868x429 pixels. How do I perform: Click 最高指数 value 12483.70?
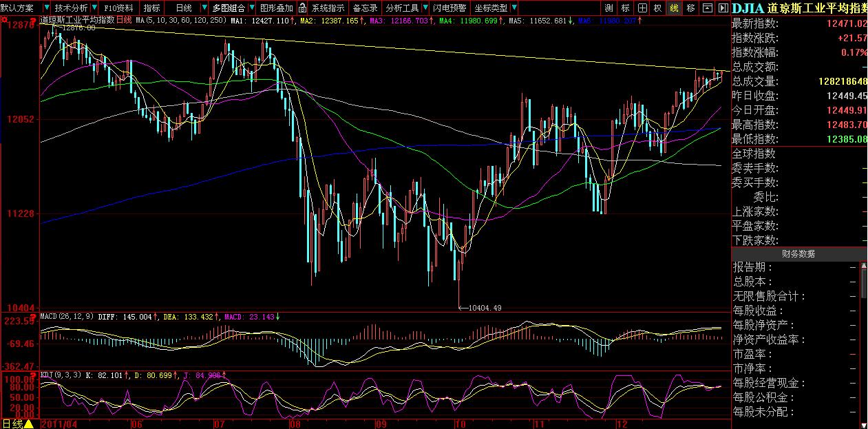847,125
